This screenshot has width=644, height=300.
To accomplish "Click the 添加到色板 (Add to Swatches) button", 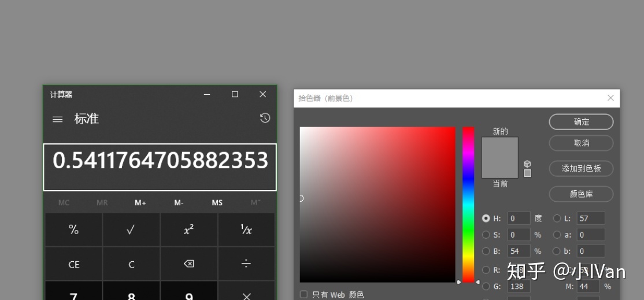I will pos(581,169).
